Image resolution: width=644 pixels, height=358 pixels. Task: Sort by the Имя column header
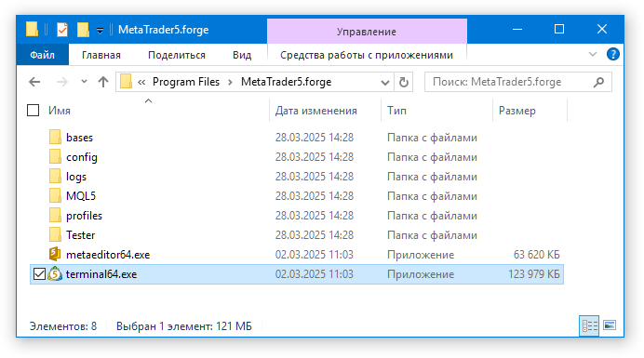[x=60, y=111]
